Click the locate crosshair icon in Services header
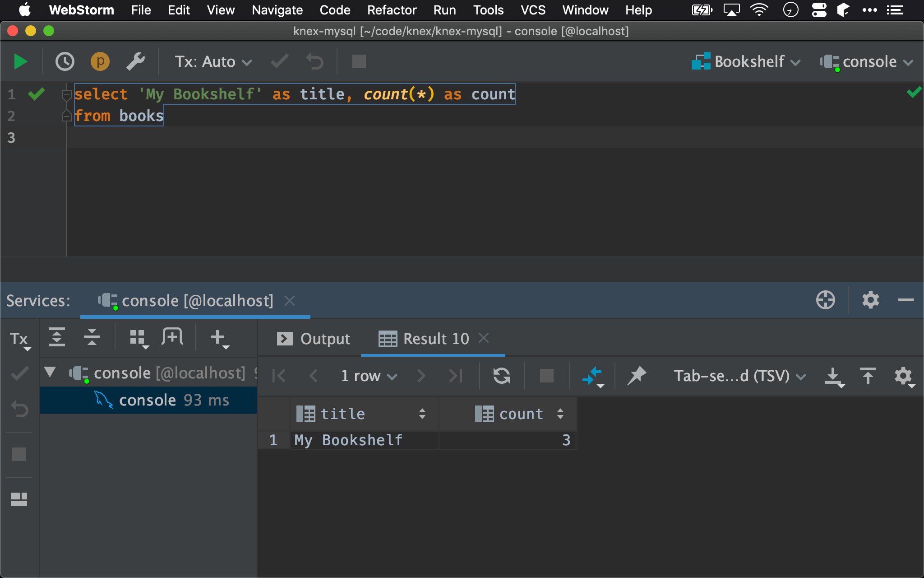924x578 pixels. click(x=826, y=300)
